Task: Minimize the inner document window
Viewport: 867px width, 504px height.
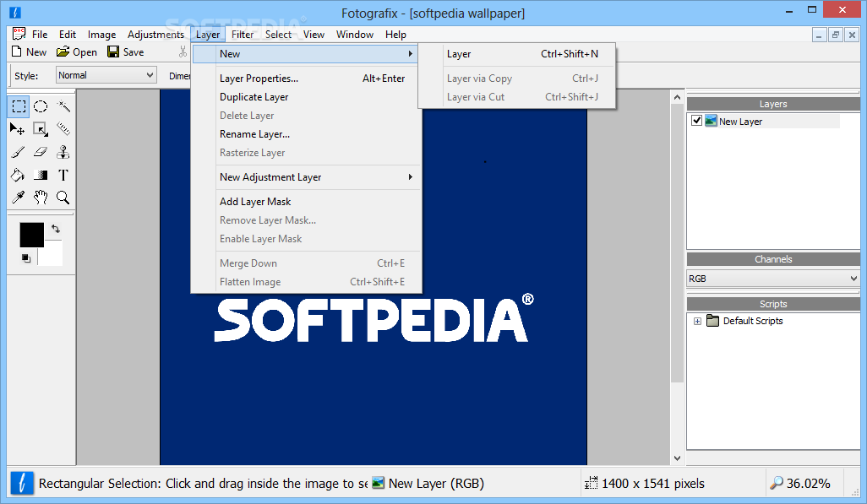Action: click(x=819, y=35)
